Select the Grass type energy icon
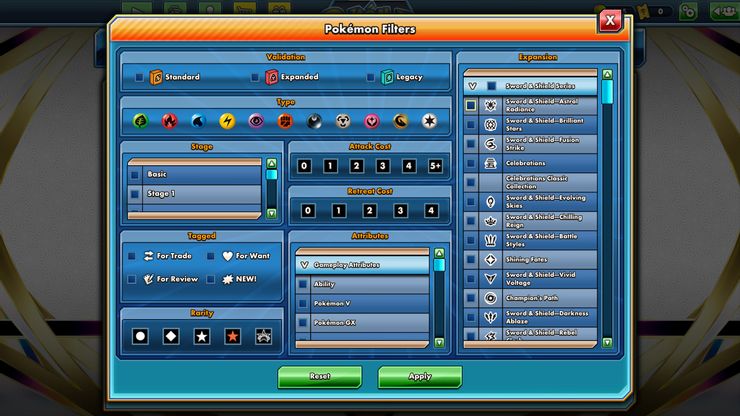The image size is (740, 416). pos(140,121)
